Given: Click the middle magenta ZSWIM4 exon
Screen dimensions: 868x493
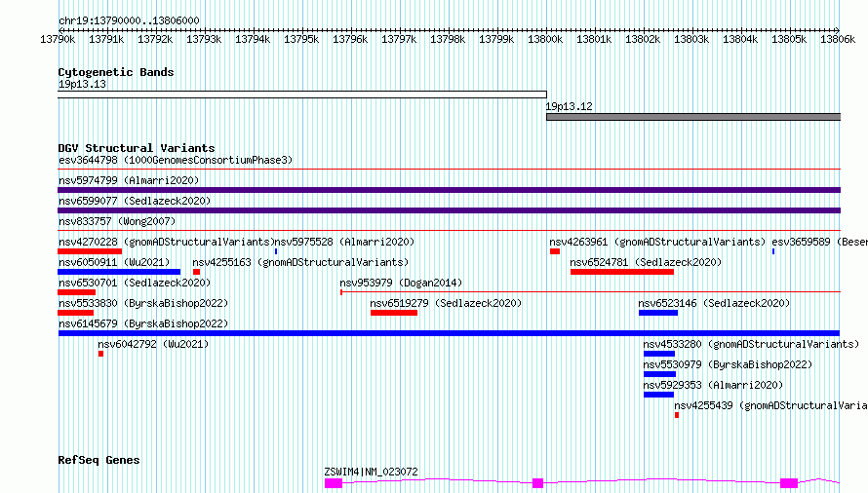Looking at the screenshot, I should tap(537, 483).
